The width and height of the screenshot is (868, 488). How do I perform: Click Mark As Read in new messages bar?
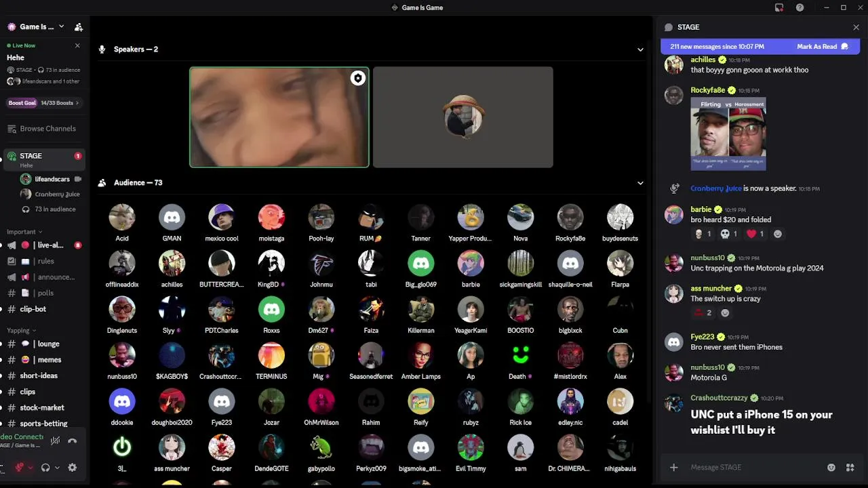tap(823, 47)
